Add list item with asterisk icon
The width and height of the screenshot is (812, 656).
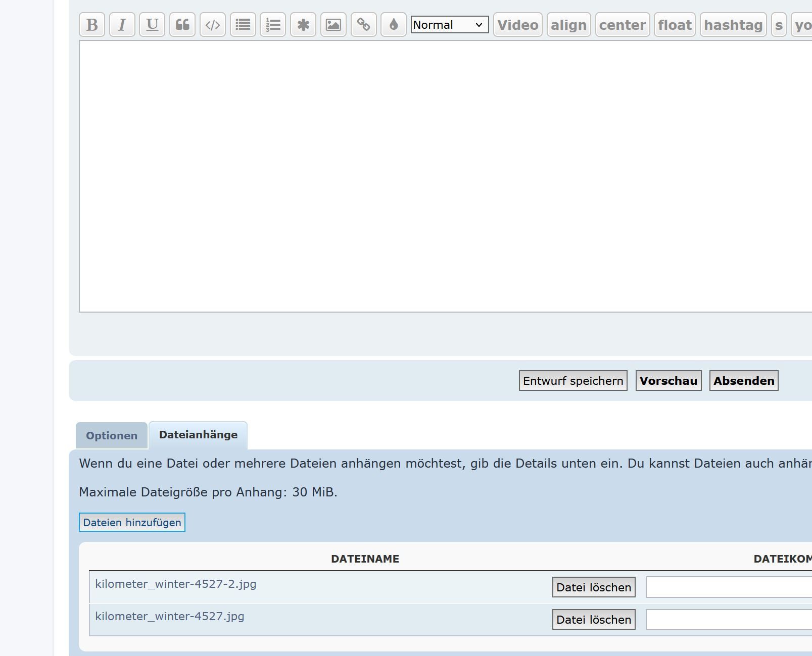[x=303, y=25]
